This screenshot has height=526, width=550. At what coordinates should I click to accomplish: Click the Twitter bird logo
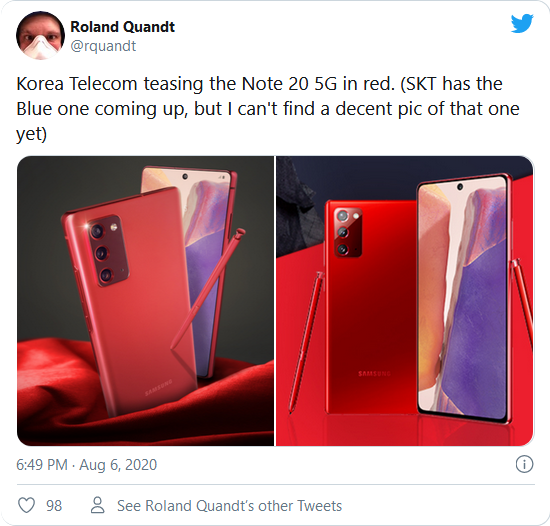point(522,23)
